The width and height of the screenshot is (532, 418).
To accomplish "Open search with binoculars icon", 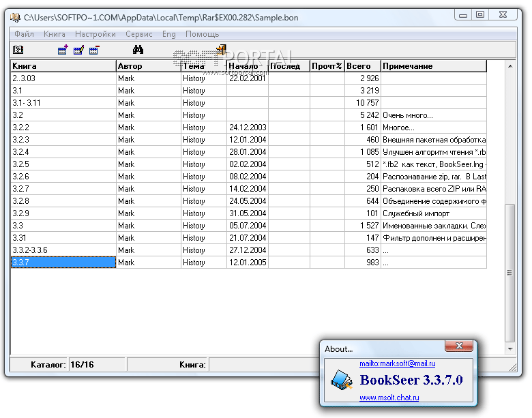I will pos(138,50).
